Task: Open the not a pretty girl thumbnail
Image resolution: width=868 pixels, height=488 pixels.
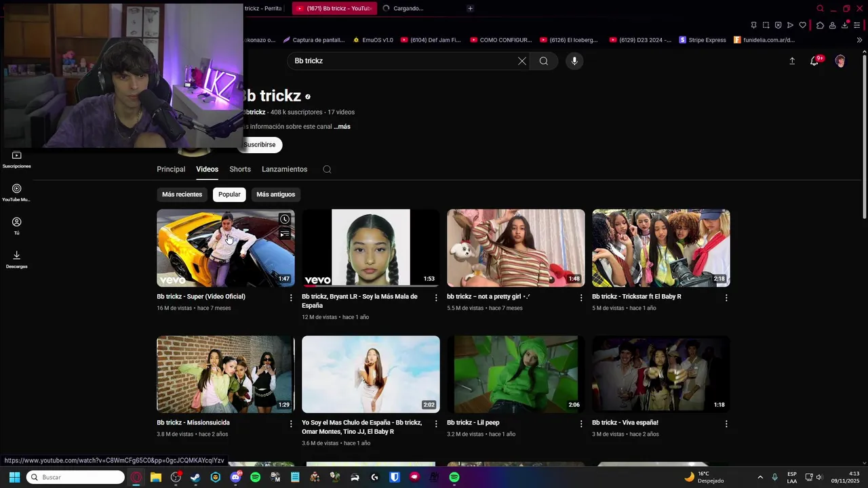Action: pyautogui.click(x=516, y=248)
